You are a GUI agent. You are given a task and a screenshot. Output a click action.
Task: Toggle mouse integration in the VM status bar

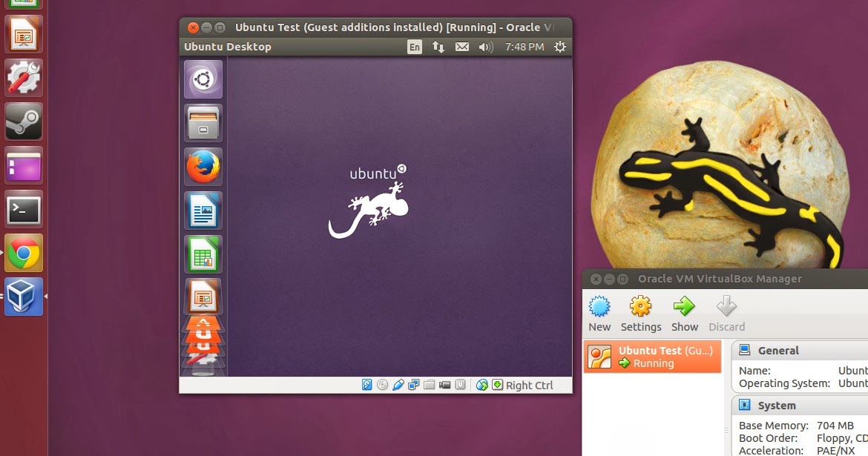[481, 385]
